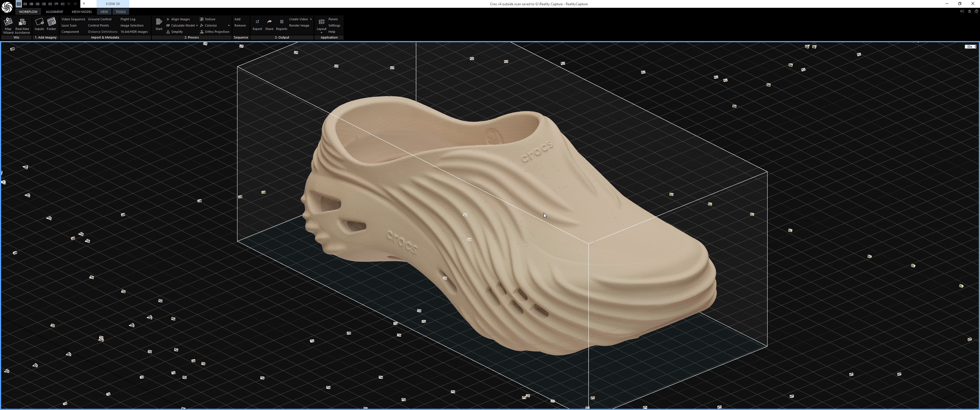Switch to the VIEW ribbon tab
980x410 pixels.
[x=104, y=12]
